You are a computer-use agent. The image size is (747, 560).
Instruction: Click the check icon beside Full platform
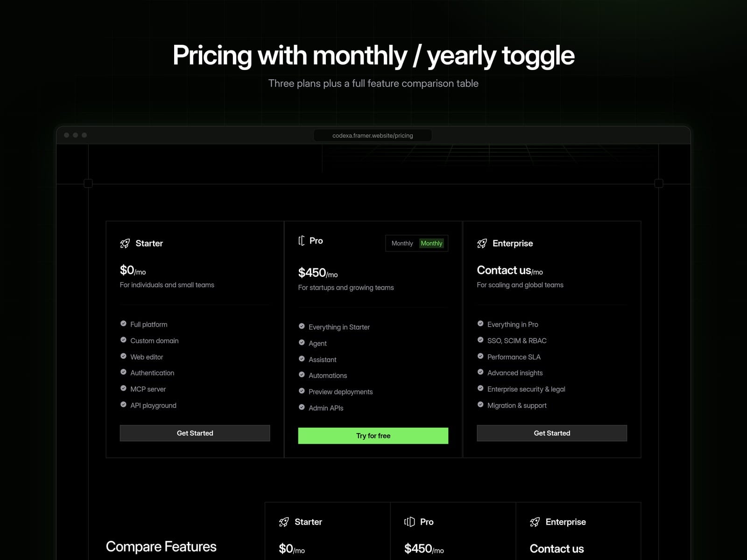(123, 324)
